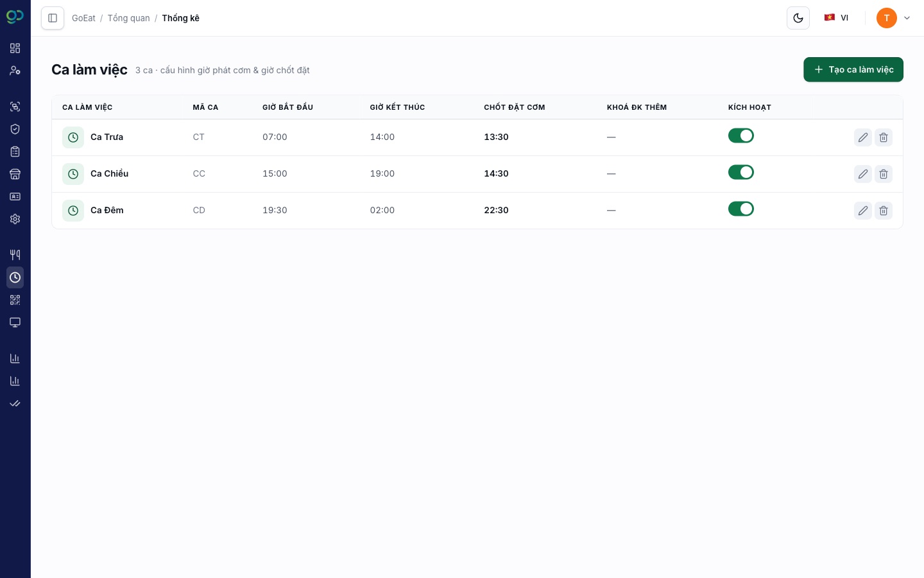The width and height of the screenshot is (924, 578).
Task: Edit the Ca Đêm shift with pencil icon
Action: point(863,211)
